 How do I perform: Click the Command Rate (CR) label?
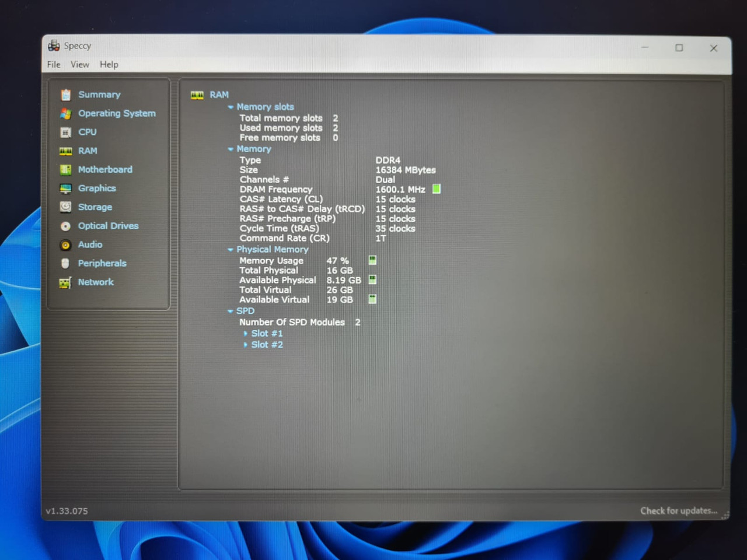pyautogui.click(x=284, y=239)
